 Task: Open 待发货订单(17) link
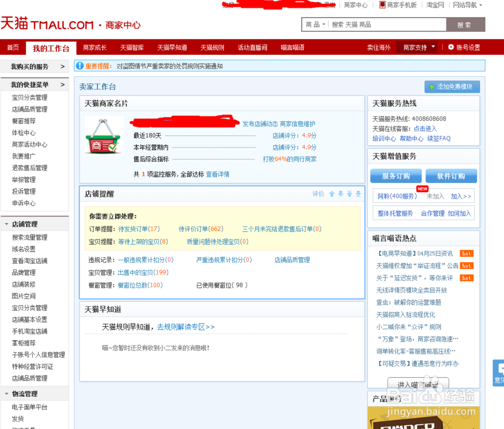pos(139,229)
